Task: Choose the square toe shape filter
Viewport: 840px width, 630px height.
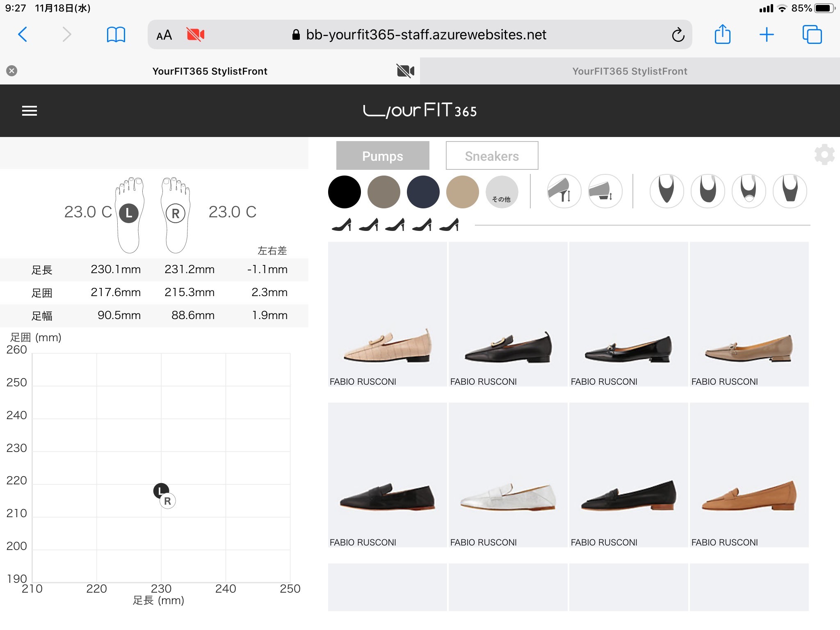Action: (790, 191)
